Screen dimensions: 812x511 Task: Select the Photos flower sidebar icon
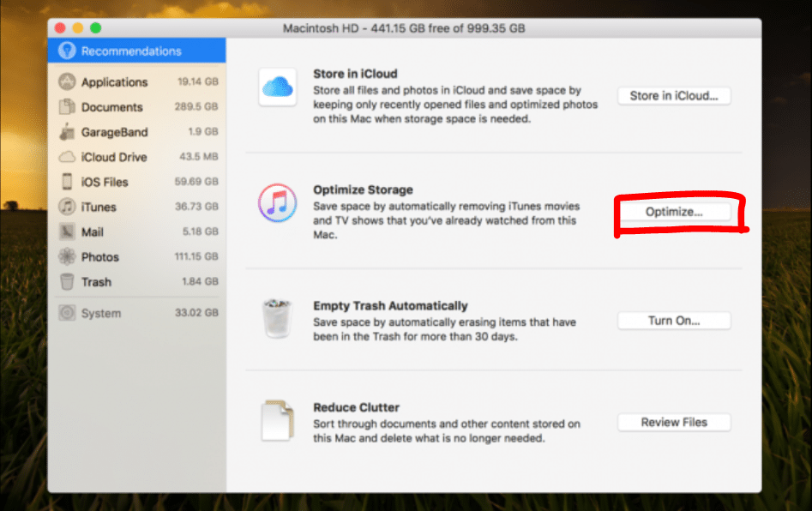click(66, 256)
